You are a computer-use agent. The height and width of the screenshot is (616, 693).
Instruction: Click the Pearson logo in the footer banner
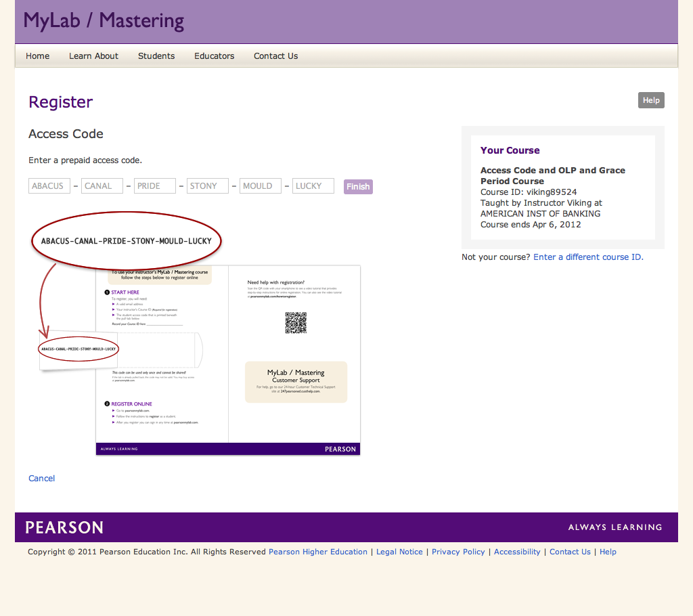click(64, 527)
